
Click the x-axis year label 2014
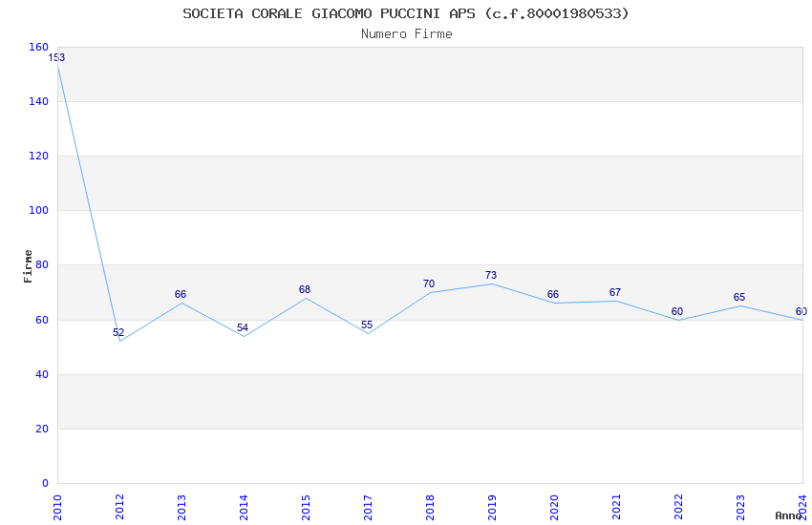coord(244,507)
